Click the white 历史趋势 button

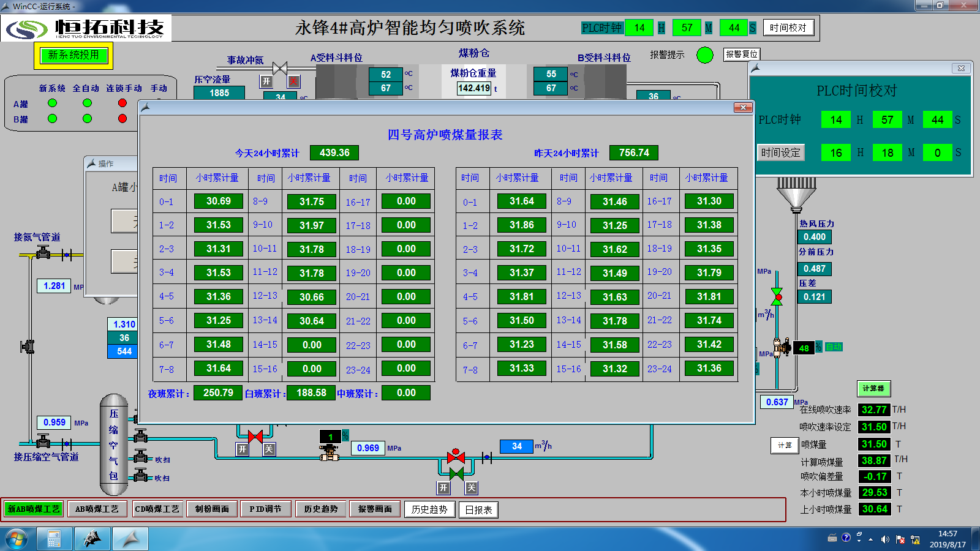[x=429, y=509]
